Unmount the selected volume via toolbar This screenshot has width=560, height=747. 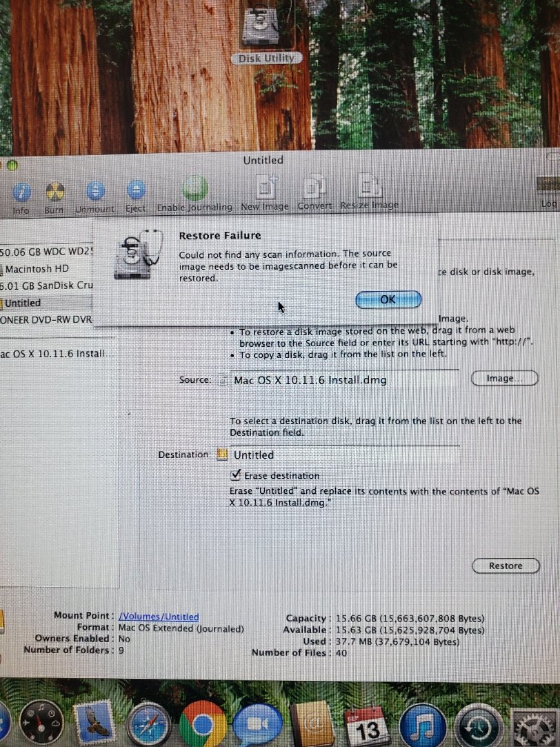point(95,191)
